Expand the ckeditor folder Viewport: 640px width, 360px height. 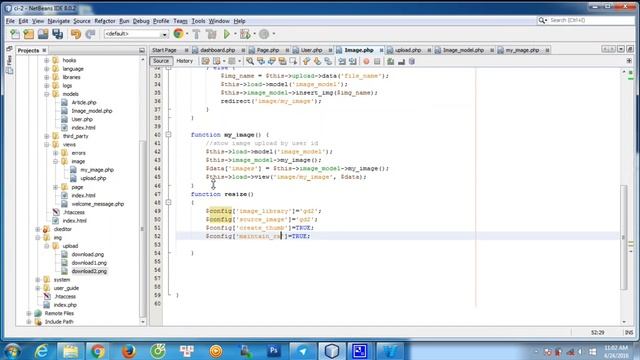38,229
